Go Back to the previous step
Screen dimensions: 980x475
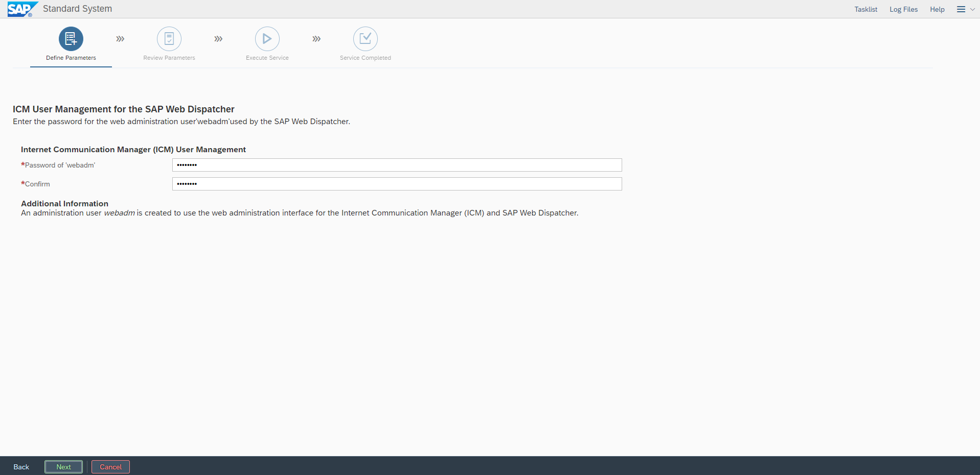point(21,467)
